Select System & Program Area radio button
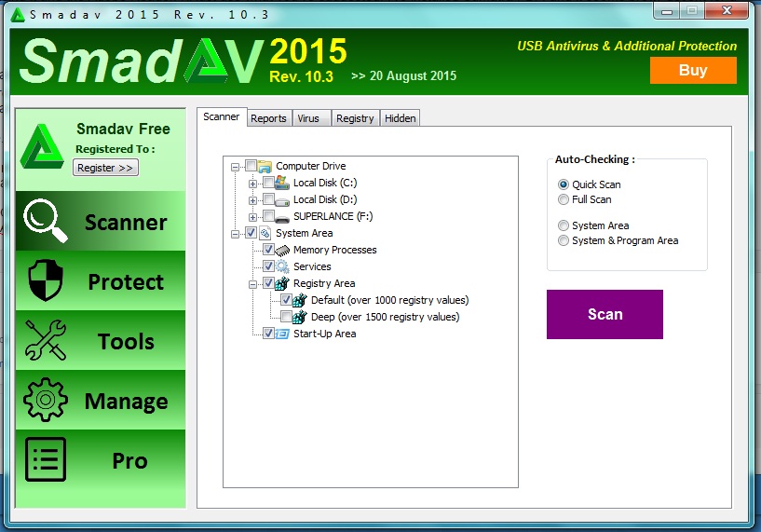761x532 pixels. (x=563, y=240)
